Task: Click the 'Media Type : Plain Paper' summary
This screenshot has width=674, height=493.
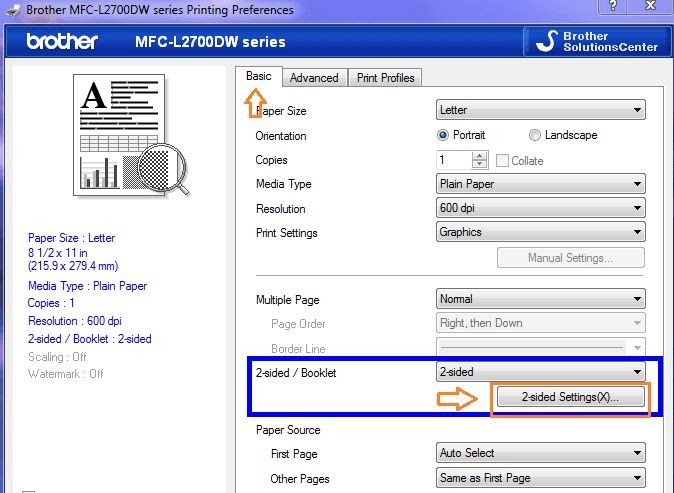Action: tap(87, 286)
